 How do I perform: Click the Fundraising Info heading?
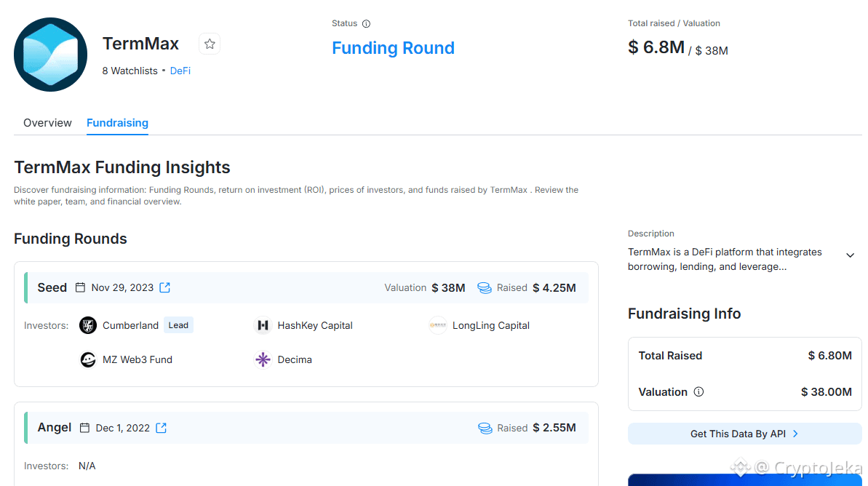pos(684,314)
